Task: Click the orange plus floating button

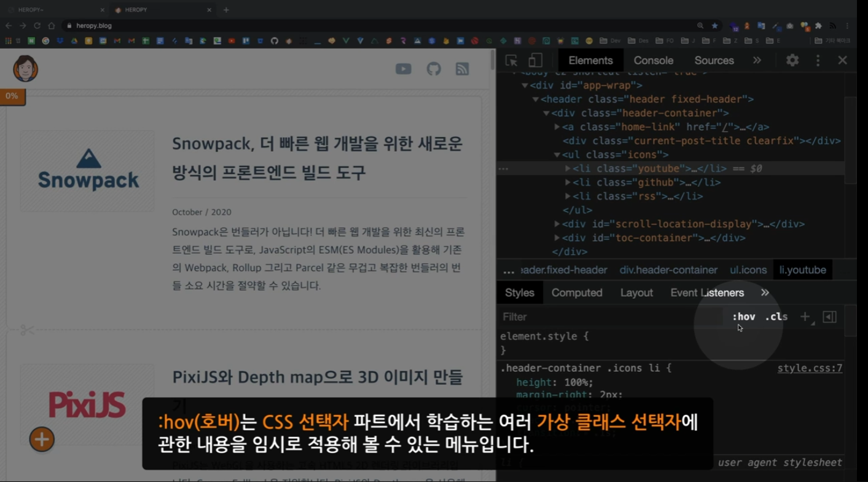Action: coord(42,439)
